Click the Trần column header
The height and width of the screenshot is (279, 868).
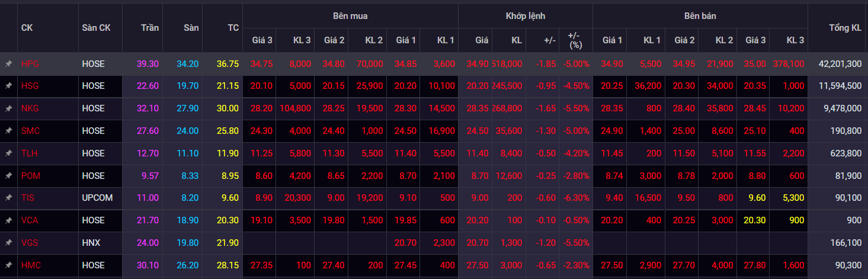coord(150,28)
